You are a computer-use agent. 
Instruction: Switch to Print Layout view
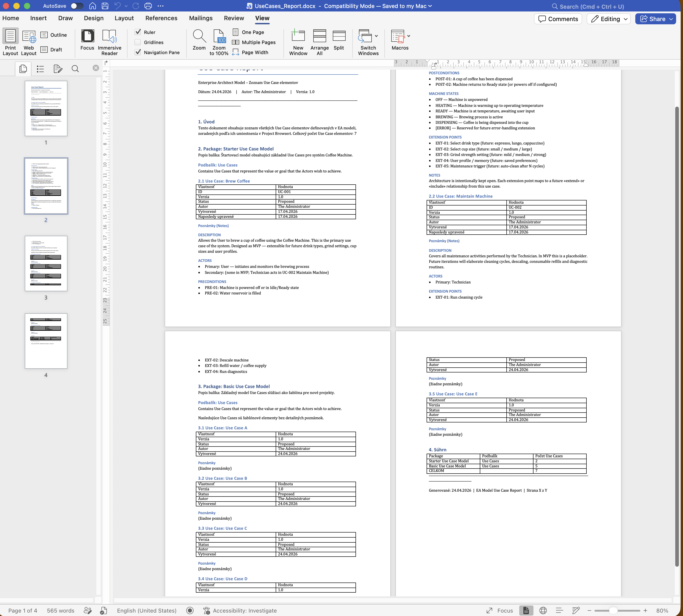[11, 42]
